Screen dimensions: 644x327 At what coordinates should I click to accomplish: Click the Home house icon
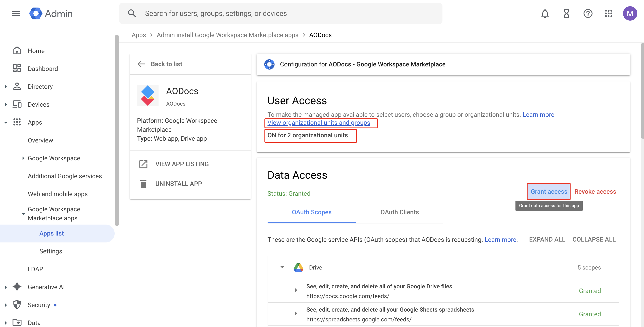click(x=17, y=51)
